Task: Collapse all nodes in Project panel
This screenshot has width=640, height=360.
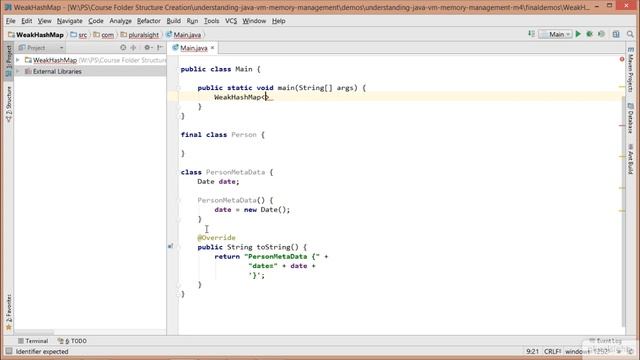Action: point(133,48)
